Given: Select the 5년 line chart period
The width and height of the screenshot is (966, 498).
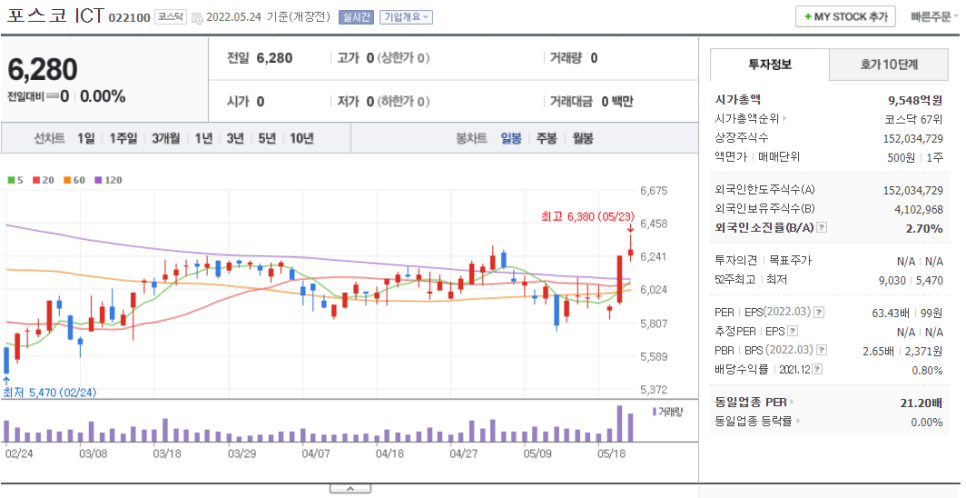Looking at the screenshot, I should click(x=267, y=138).
